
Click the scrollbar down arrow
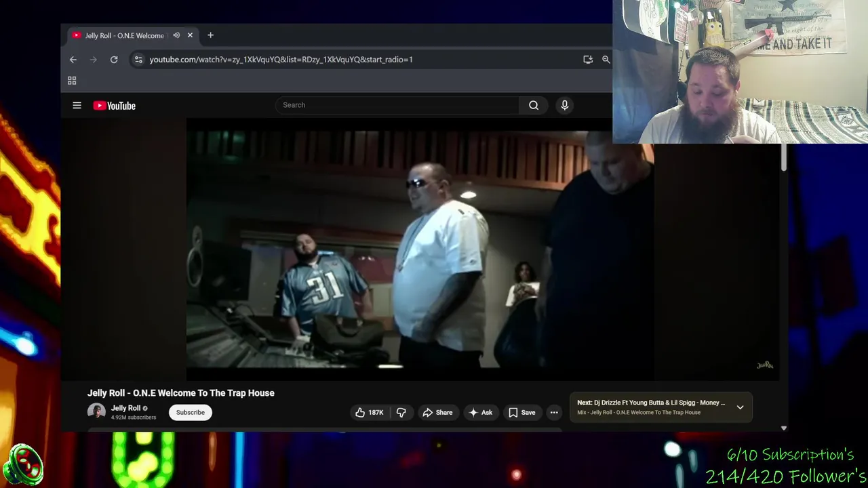784,428
